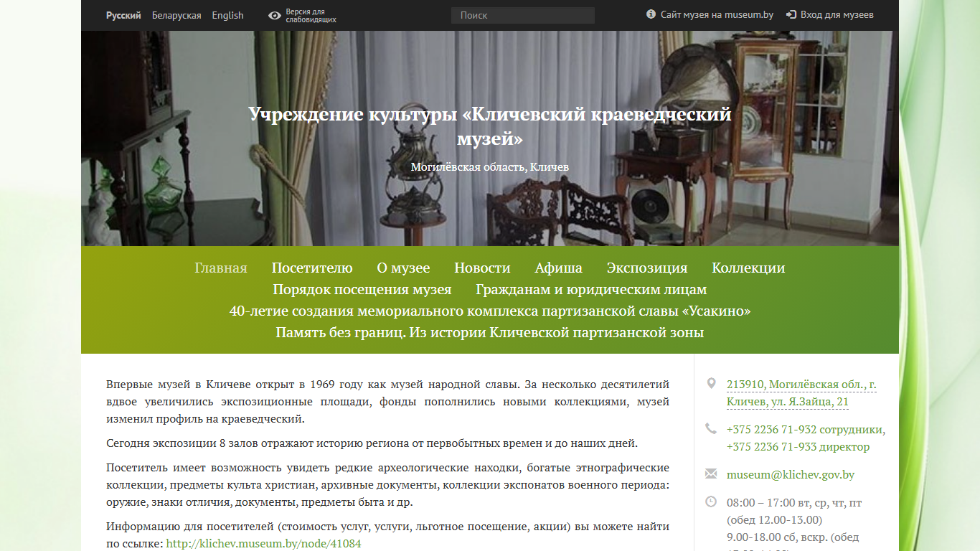980x551 pixels.
Task: Open Порядок посещения музея page
Action: click(x=362, y=289)
